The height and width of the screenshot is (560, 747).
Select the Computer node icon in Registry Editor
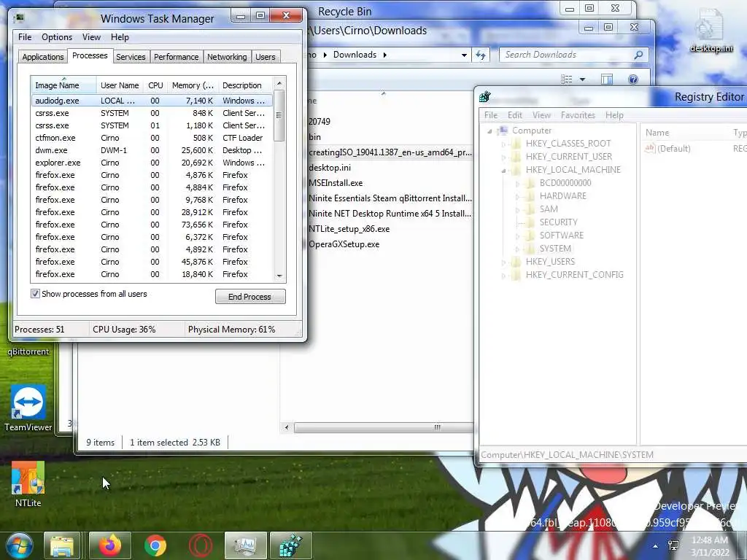pyautogui.click(x=503, y=131)
